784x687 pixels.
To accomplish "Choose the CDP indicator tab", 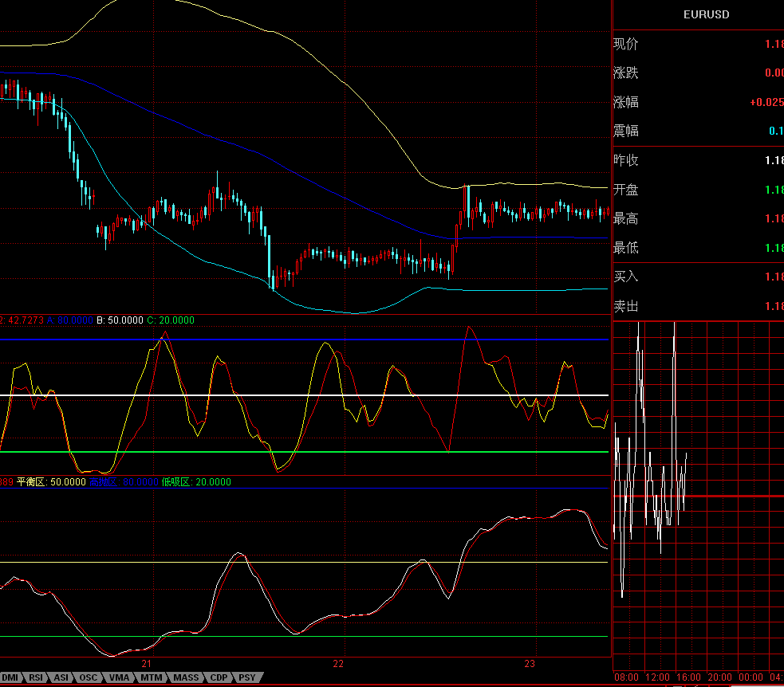I will 219,677.
